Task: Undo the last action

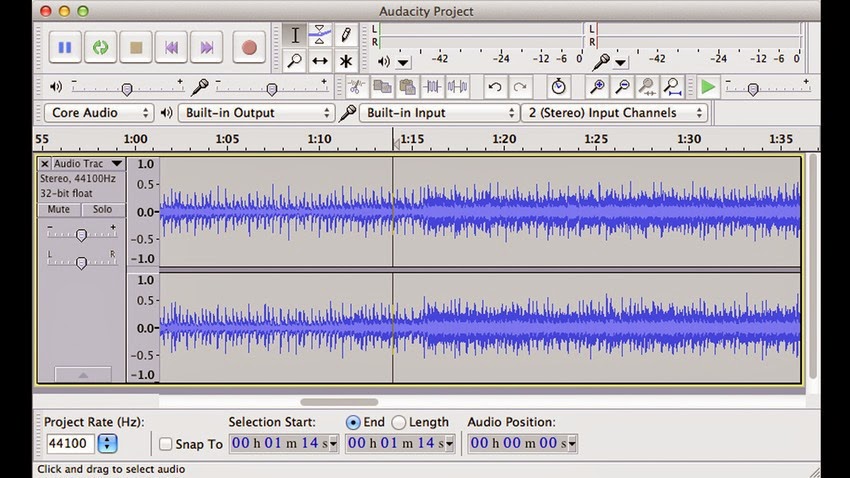Action: [494, 87]
